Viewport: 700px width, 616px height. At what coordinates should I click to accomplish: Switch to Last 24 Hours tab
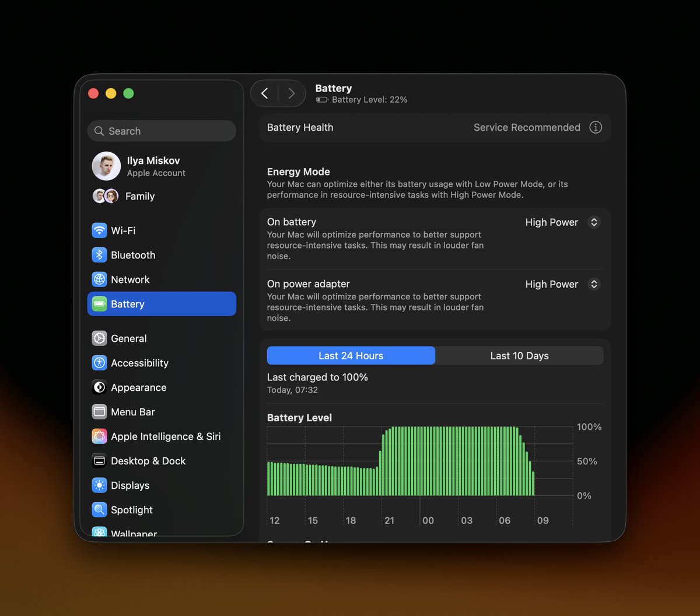tap(351, 356)
